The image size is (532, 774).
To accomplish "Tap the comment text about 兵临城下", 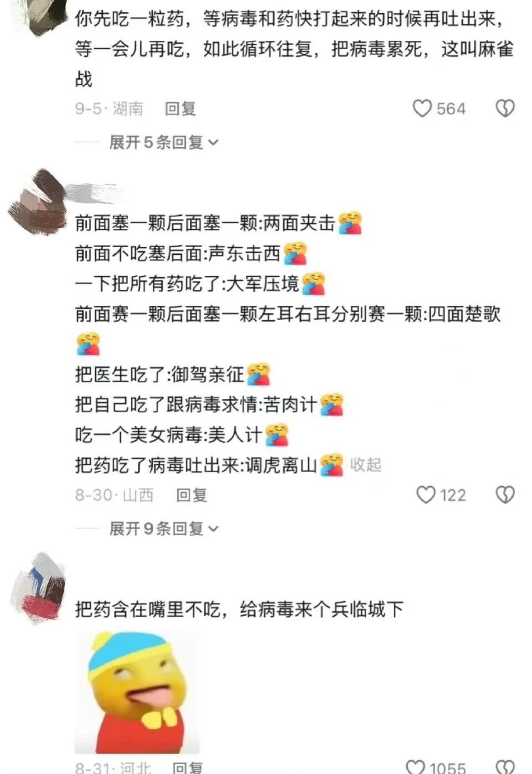I will (239, 609).
